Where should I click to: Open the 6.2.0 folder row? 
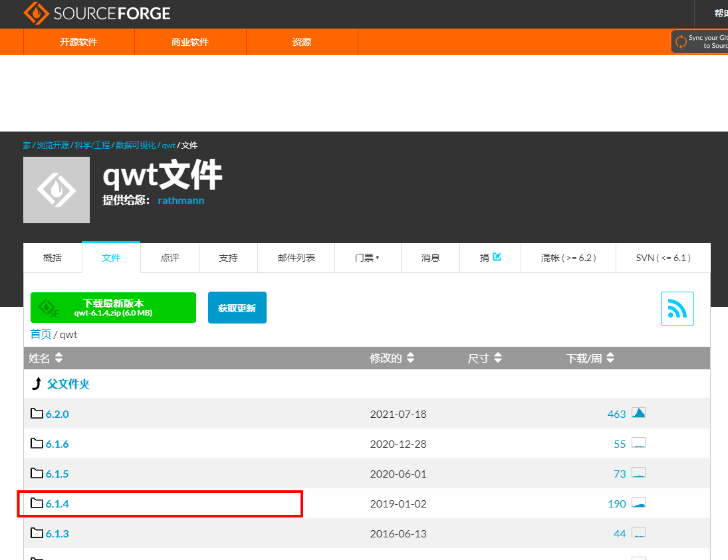[x=57, y=413]
